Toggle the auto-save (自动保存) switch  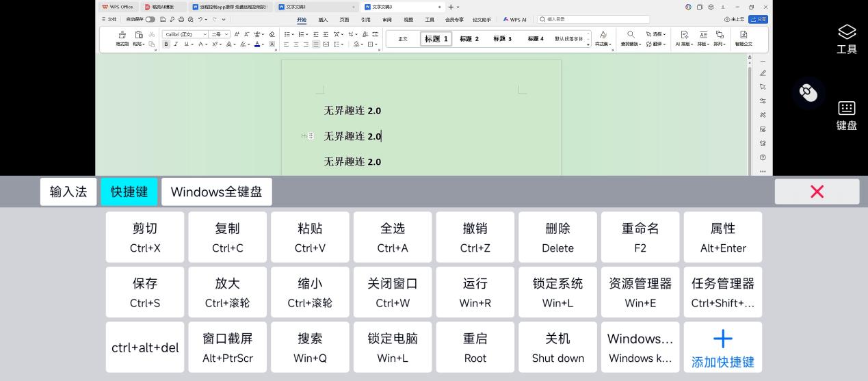150,19
